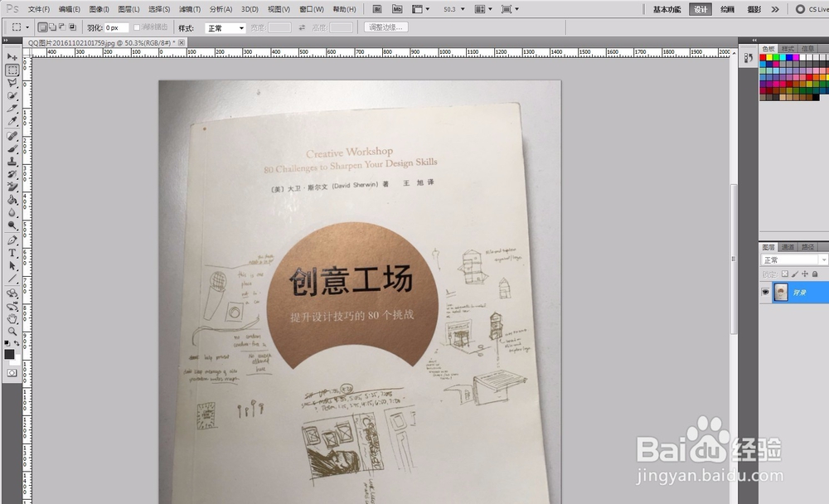The width and height of the screenshot is (829, 504).
Task: Open the screen mode dropdown
Action: 510,9
